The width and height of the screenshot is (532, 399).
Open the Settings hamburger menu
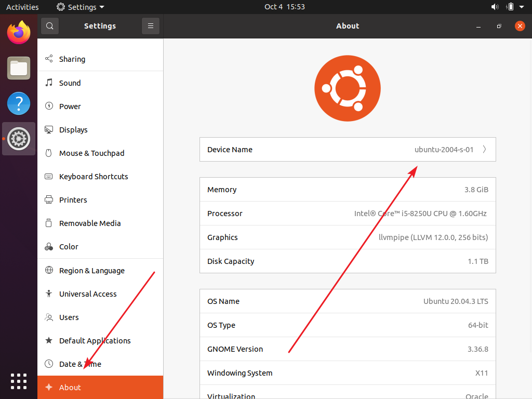[x=151, y=26]
